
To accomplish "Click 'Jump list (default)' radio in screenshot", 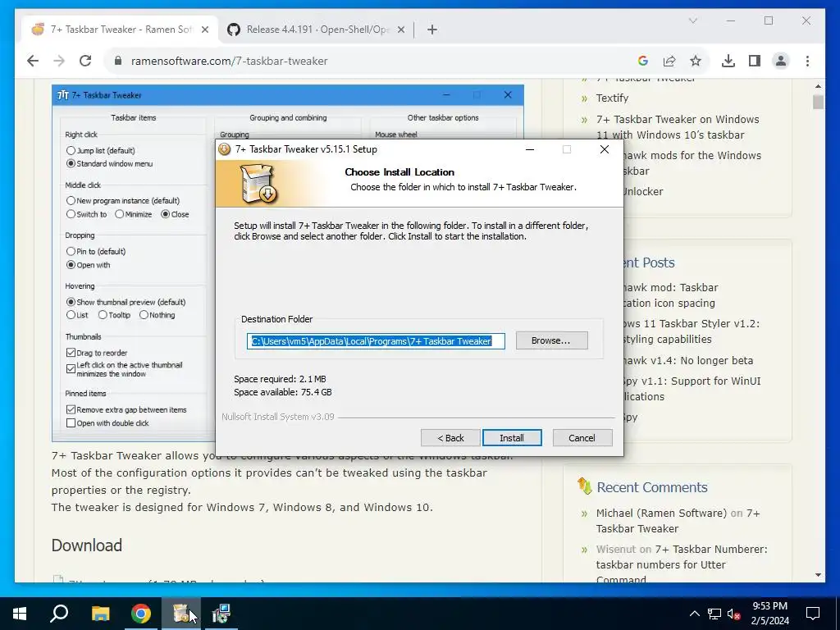I will [x=71, y=151].
